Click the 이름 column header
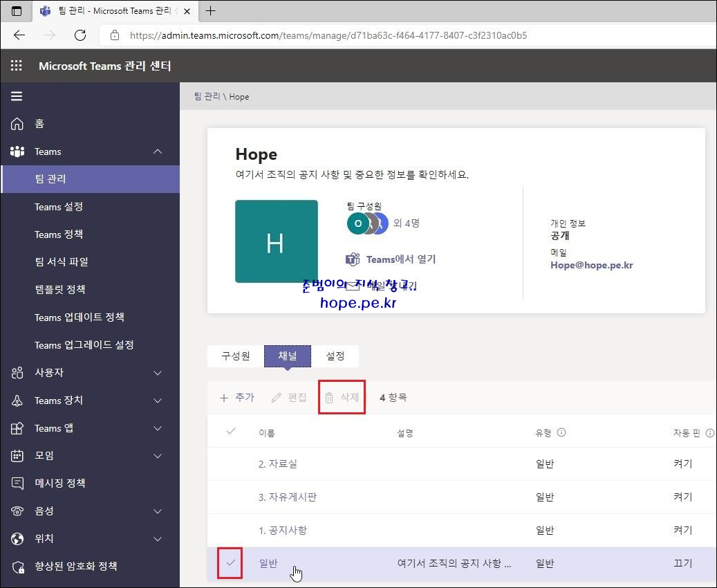 tap(267, 433)
